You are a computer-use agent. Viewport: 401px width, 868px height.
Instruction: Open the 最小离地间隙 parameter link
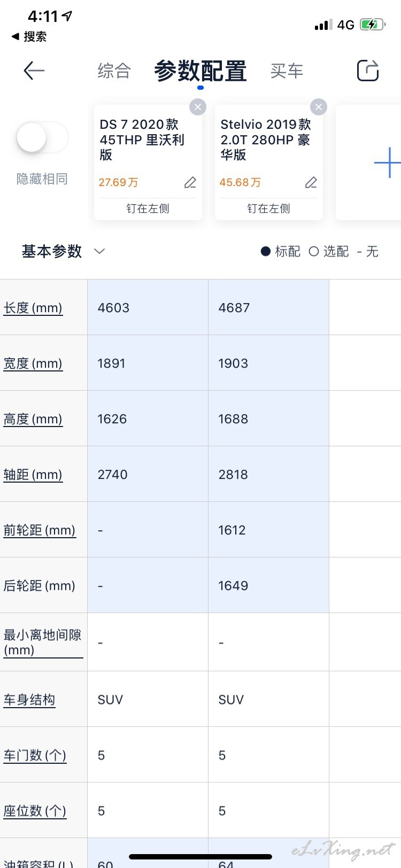point(43,642)
